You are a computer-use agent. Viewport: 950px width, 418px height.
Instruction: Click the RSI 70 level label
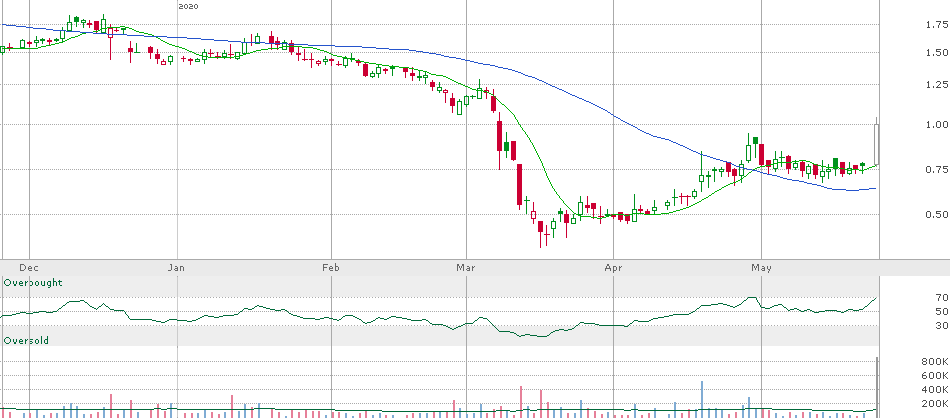click(942, 297)
